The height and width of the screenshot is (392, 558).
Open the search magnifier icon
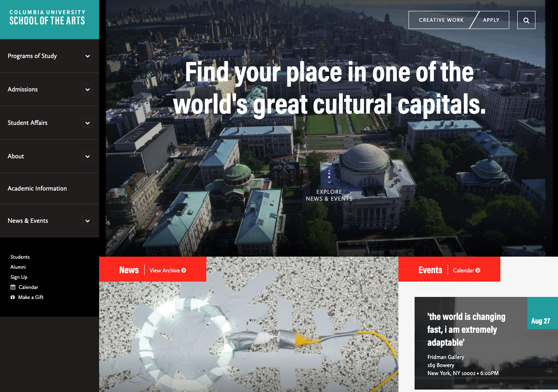(x=526, y=20)
